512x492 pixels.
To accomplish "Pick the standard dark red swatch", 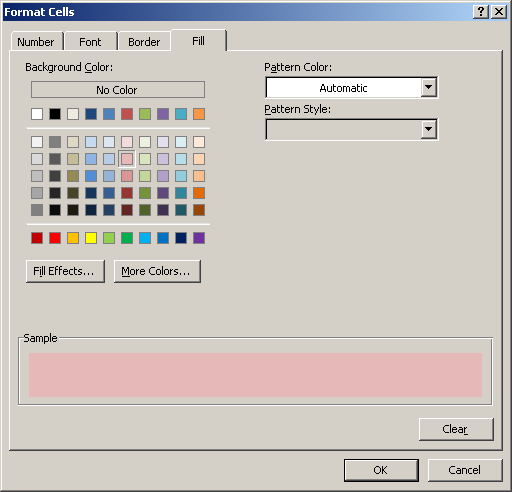I will click(37, 238).
